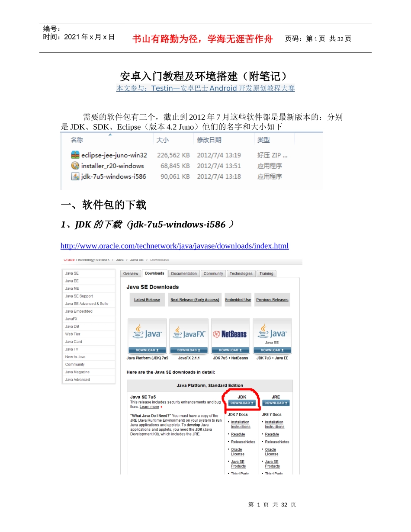Download JDK 7u5 + NetBeans button
This screenshot has width=411, height=532.
point(230,350)
